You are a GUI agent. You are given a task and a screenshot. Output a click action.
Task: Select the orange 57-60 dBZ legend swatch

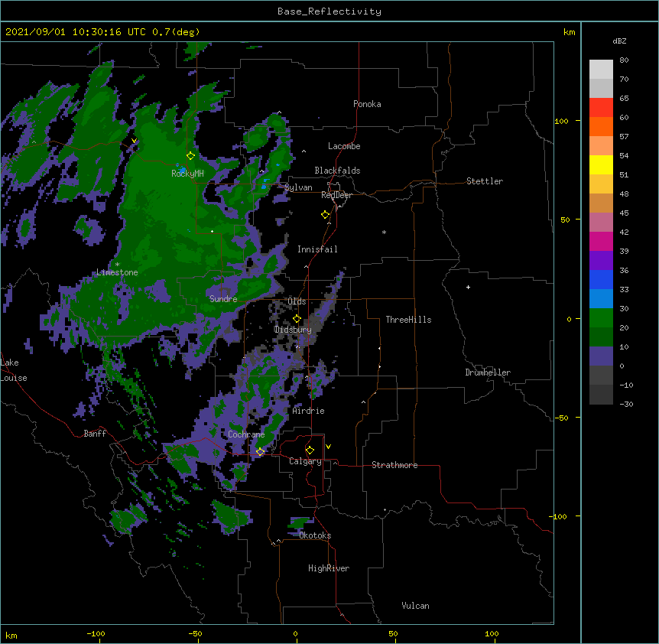601,126
